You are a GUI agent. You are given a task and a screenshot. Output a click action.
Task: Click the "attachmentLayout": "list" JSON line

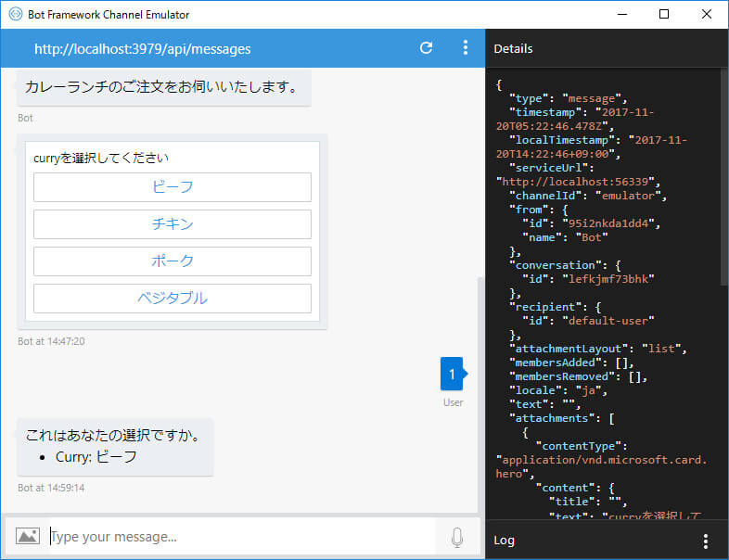[x=598, y=349]
